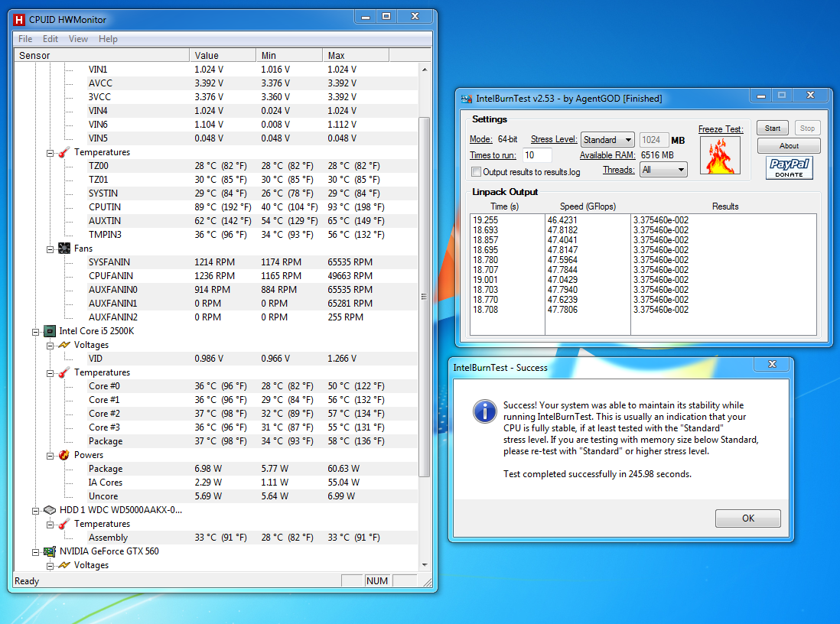Click the HDD Temperatures thermometer icon
The height and width of the screenshot is (624, 840).
click(64, 524)
